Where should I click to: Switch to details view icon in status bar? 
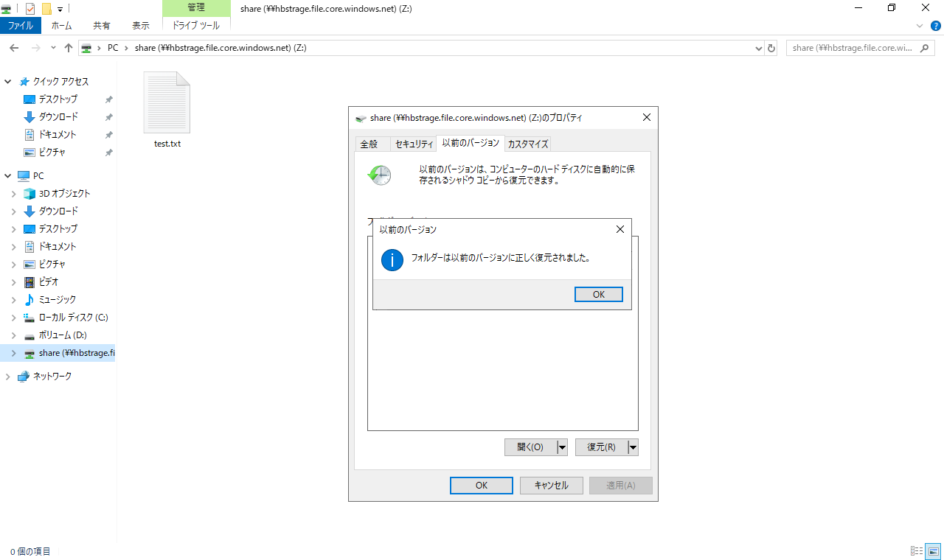[x=917, y=551]
